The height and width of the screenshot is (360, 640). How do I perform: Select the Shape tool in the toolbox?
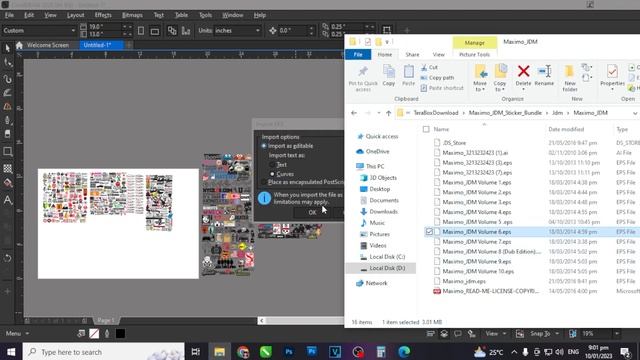pos(7,63)
